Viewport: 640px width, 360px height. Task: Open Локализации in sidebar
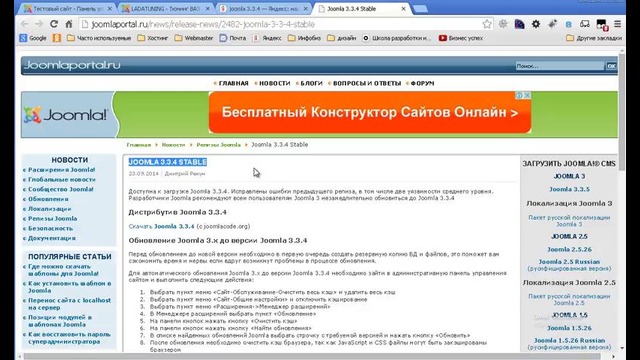click(49, 209)
